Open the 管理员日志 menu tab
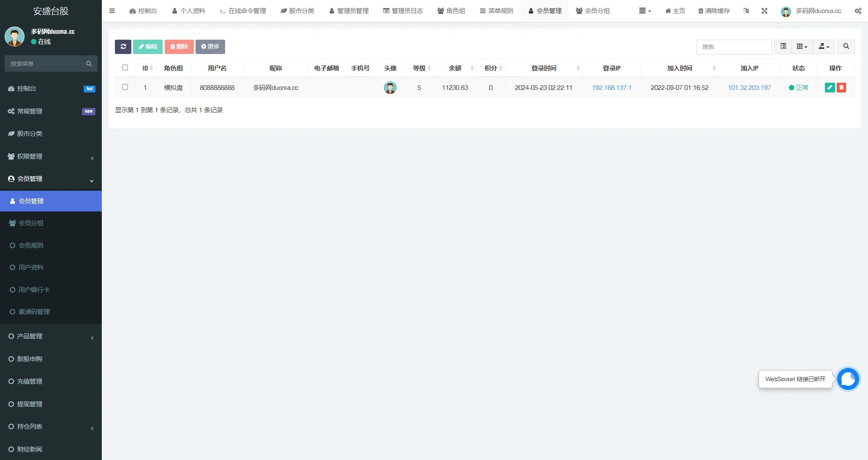Image resolution: width=868 pixels, height=460 pixels. click(x=403, y=11)
